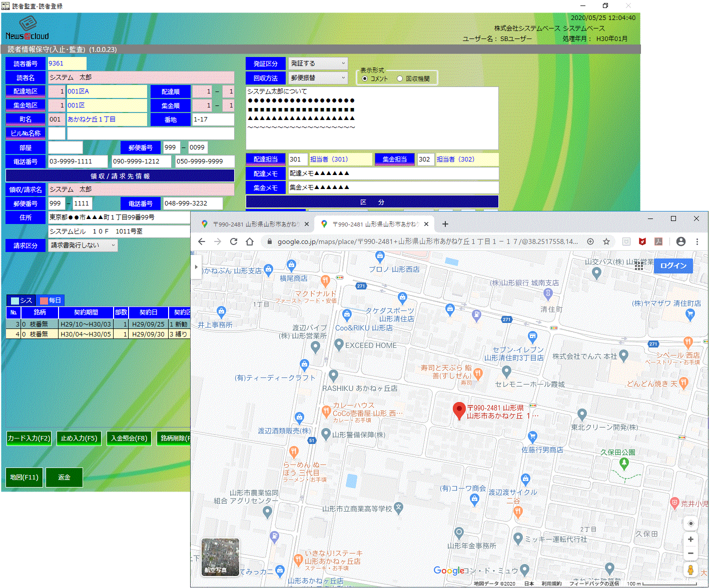The image size is (709, 588).
Task: Click the カード入力(F2) button
Action: (x=29, y=438)
